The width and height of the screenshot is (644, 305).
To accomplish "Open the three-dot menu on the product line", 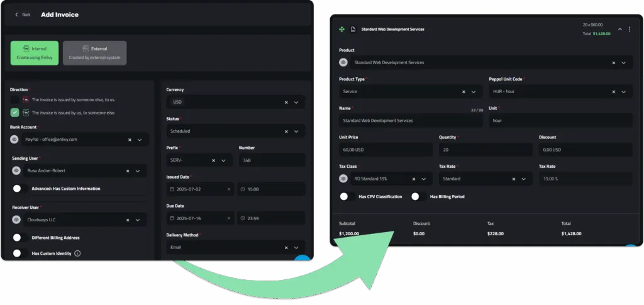I will tap(629, 29).
